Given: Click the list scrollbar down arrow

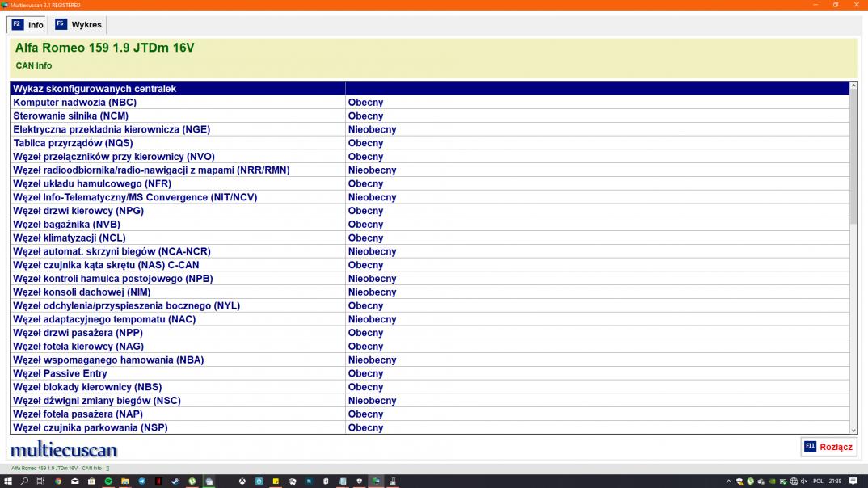Looking at the screenshot, I should [853, 430].
